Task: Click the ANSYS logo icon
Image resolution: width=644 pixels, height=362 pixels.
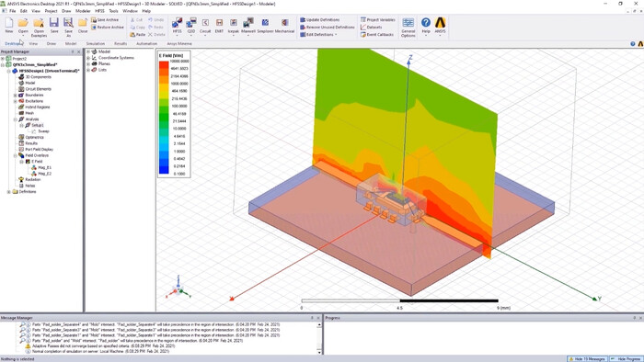Action: coord(440,25)
